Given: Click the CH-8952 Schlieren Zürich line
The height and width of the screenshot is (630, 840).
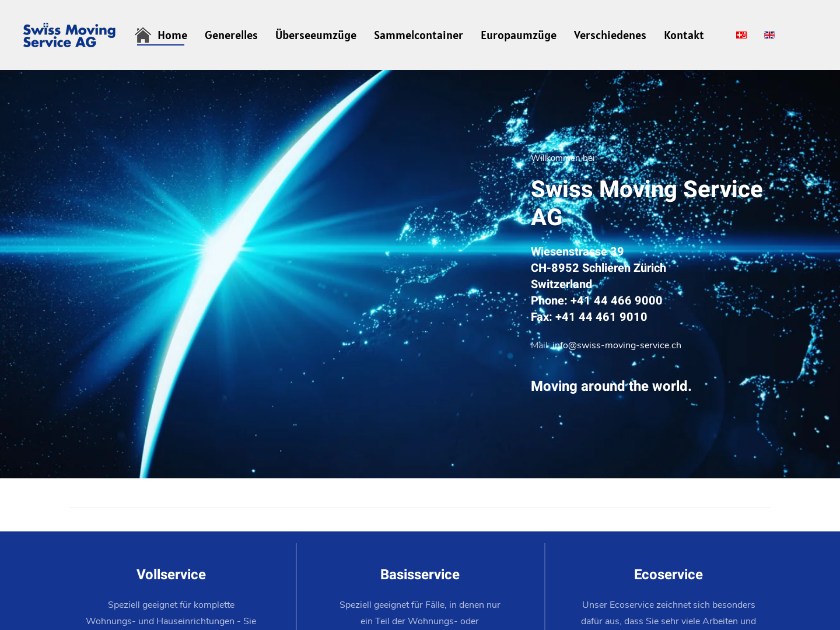Looking at the screenshot, I should 598,268.
